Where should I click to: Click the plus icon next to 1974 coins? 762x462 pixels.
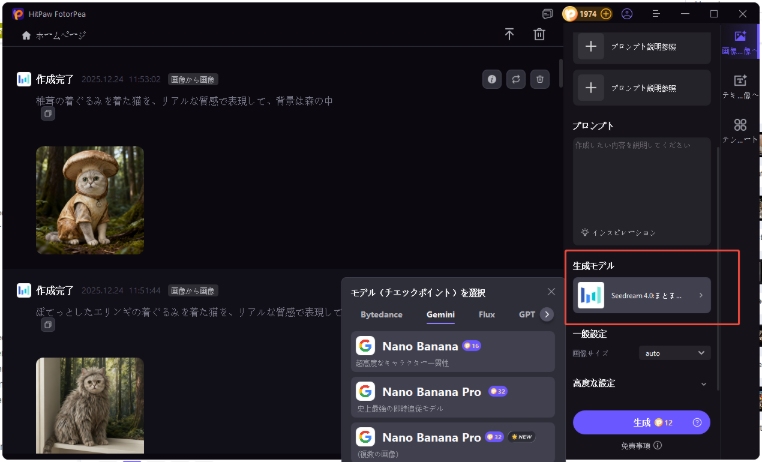click(606, 14)
